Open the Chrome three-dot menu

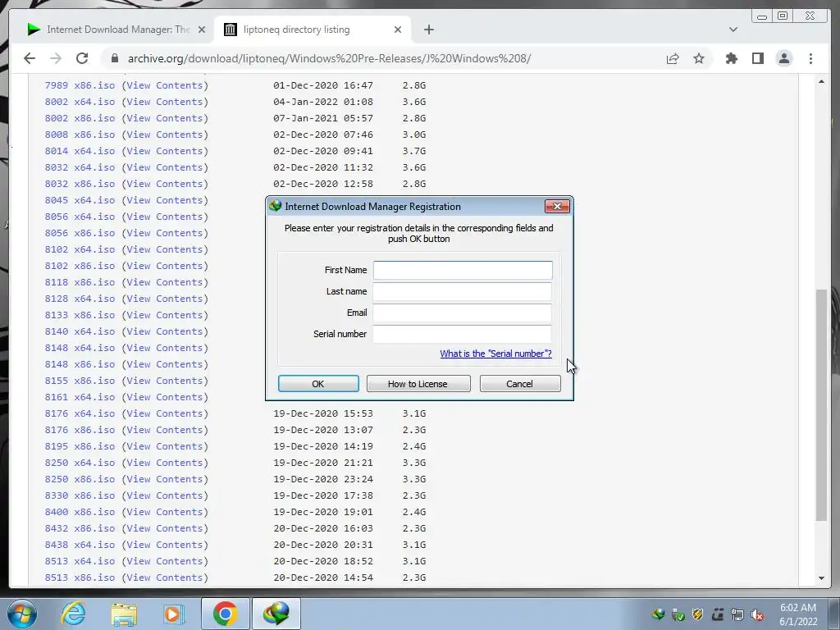[x=810, y=58]
